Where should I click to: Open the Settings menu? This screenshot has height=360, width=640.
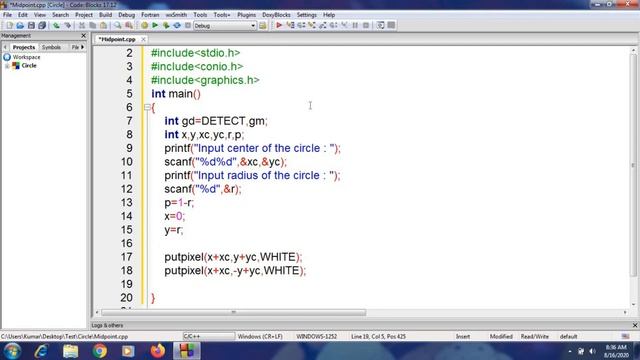[307, 15]
